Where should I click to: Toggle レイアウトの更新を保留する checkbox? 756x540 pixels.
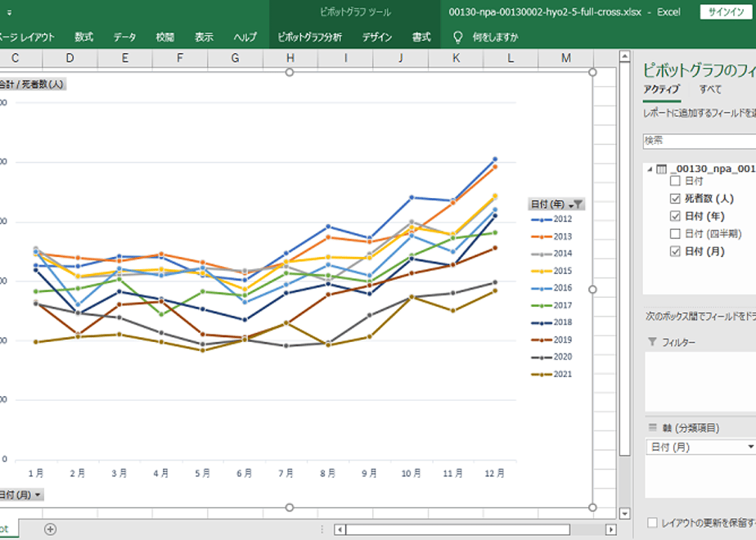tap(652, 523)
